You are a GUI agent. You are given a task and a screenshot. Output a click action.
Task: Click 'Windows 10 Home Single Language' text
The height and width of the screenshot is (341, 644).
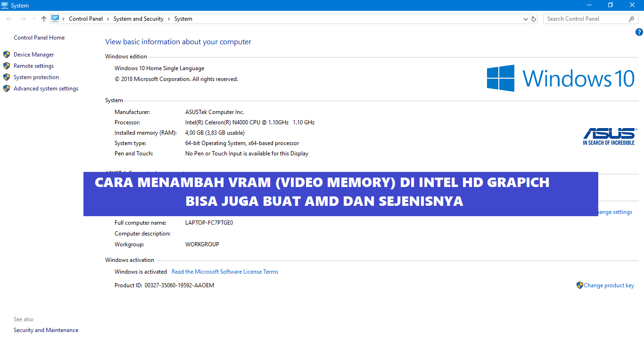(159, 68)
